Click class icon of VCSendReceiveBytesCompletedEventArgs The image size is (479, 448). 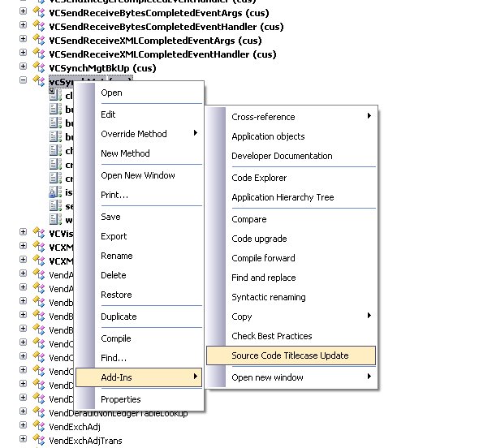coord(39,12)
